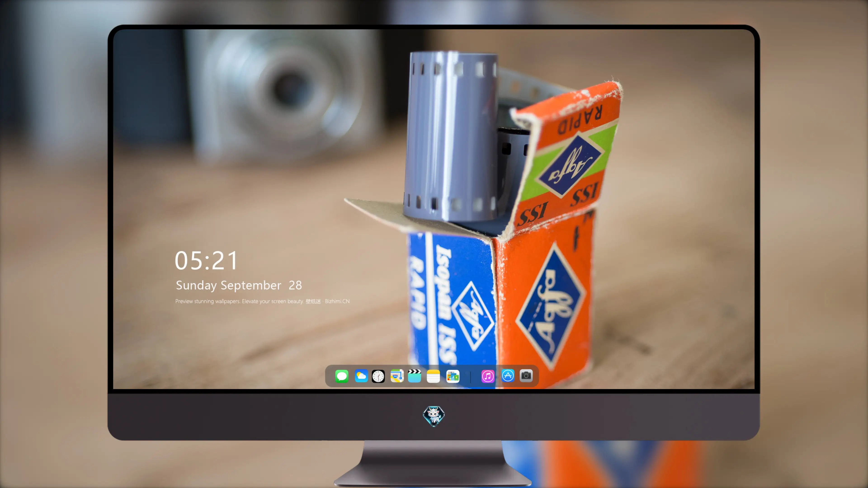Open the Clock app in the dock
The height and width of the screenshot is (488, 868).
click(x=378, y=376)
